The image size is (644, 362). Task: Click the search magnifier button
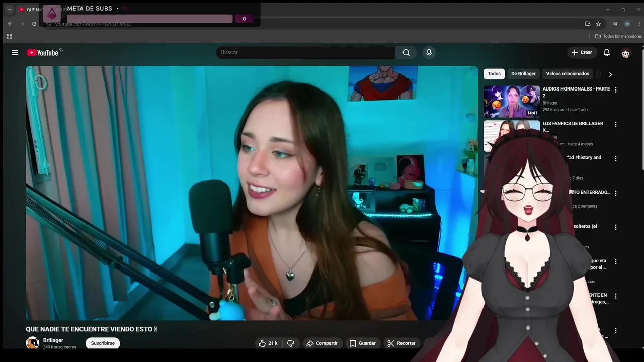[x=406, y=52]
